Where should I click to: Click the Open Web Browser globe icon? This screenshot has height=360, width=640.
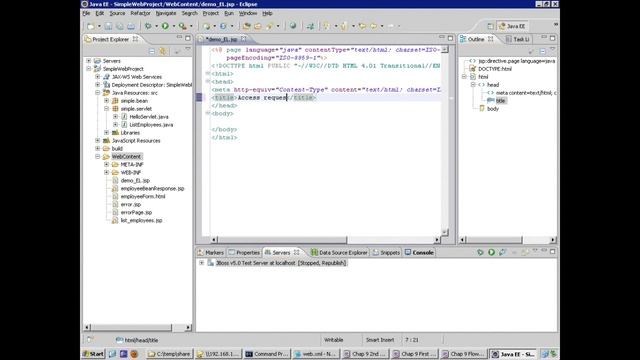pos(293,26)
